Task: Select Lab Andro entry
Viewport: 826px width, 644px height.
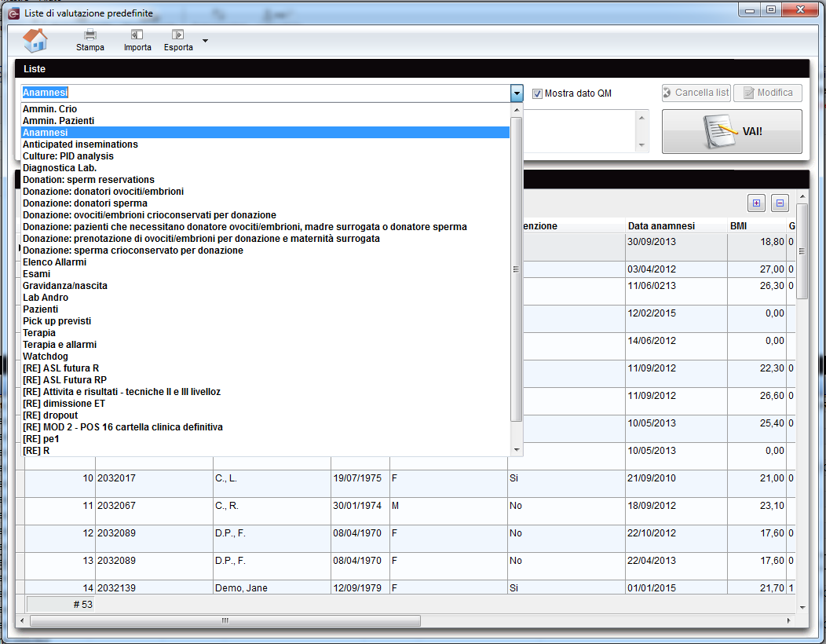Action: (x=265, y=297)
